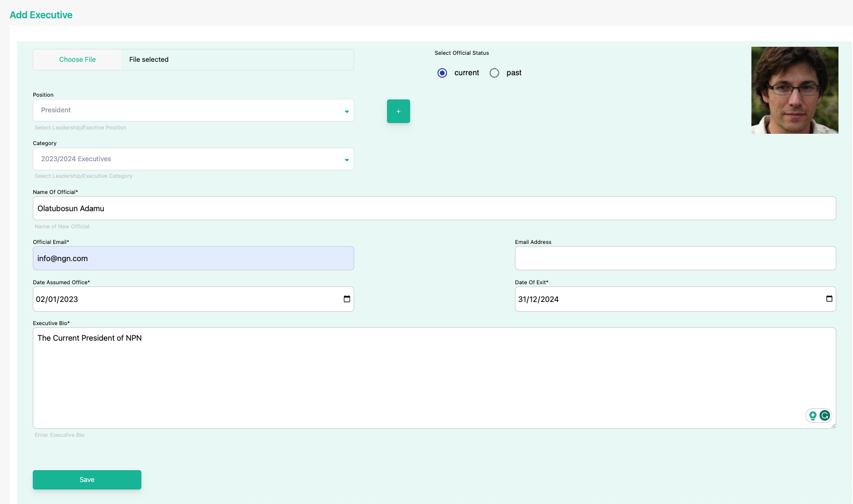The width and height of the screenshot is (853, 504).
Task: Click the Name Of Official input field
Action: [434, 208]
